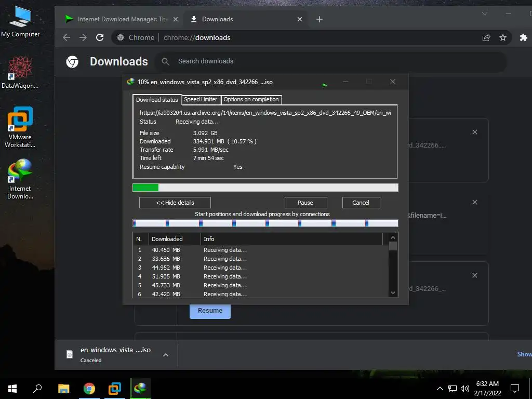Click the IDM dialog title bar icon

(x=130, y=82)
